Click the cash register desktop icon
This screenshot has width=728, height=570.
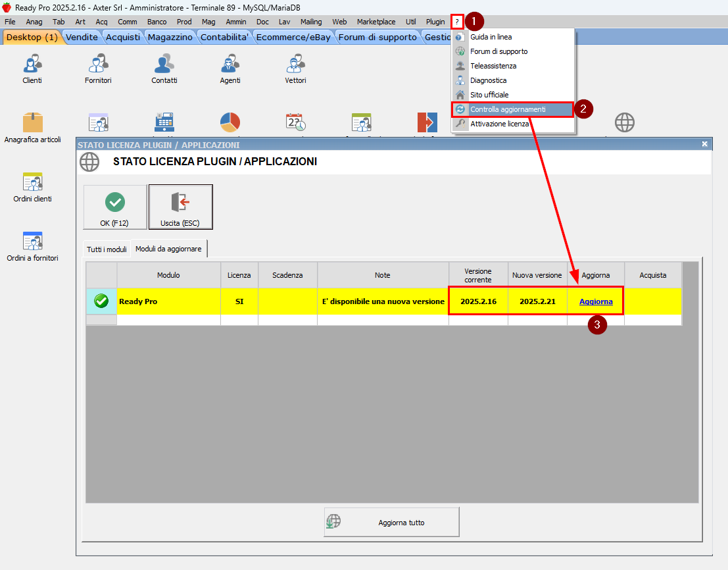click(x=164, y=122)
